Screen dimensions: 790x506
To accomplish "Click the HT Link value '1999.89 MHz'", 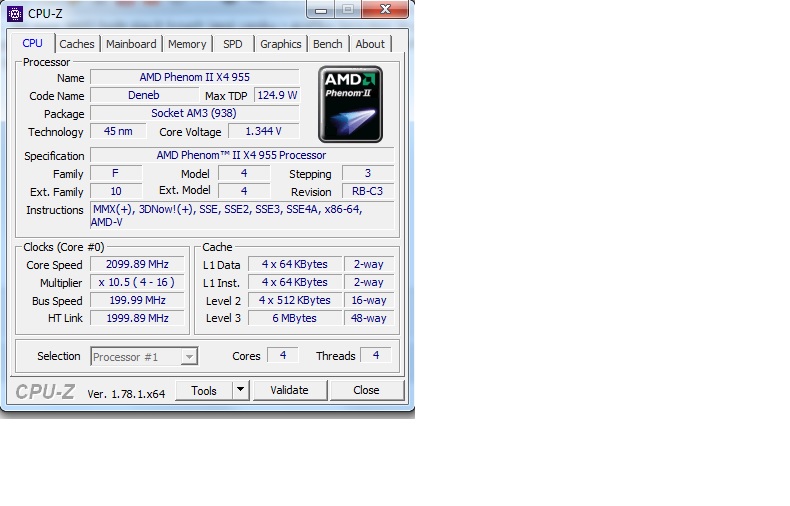I will coord(137,318).
